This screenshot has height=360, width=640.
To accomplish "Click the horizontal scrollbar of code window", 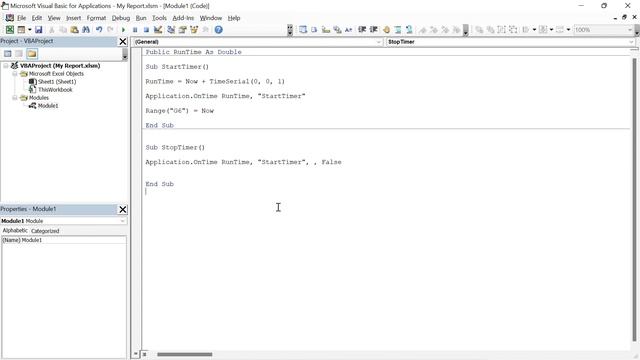I will (x=184, y=354).
